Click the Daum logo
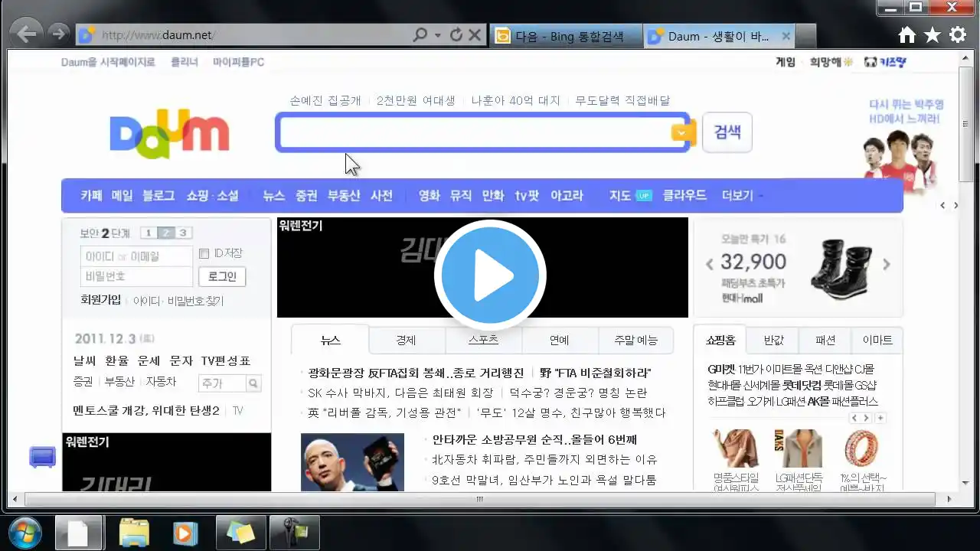 click(169, 135)
